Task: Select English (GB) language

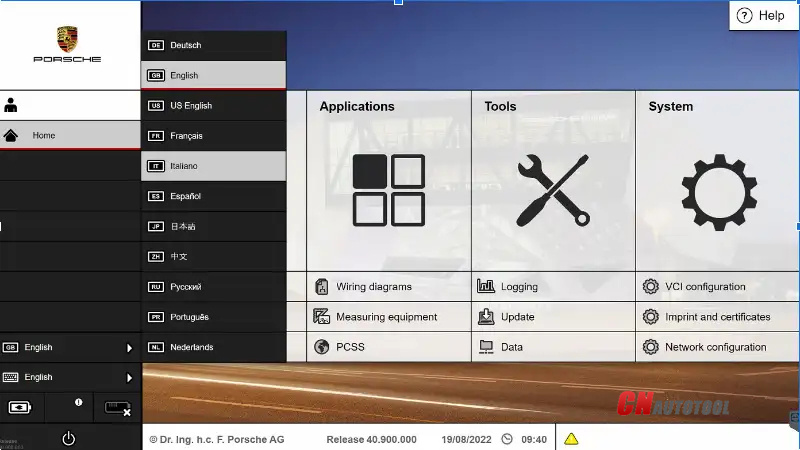Action: click(213, 75)
